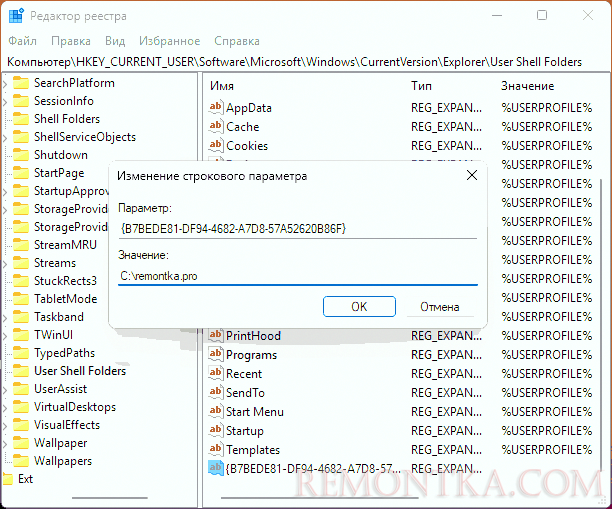Screen dimensions: 612x509
Task: Expand the Wallpaper tree node
Action: [5, 443]
